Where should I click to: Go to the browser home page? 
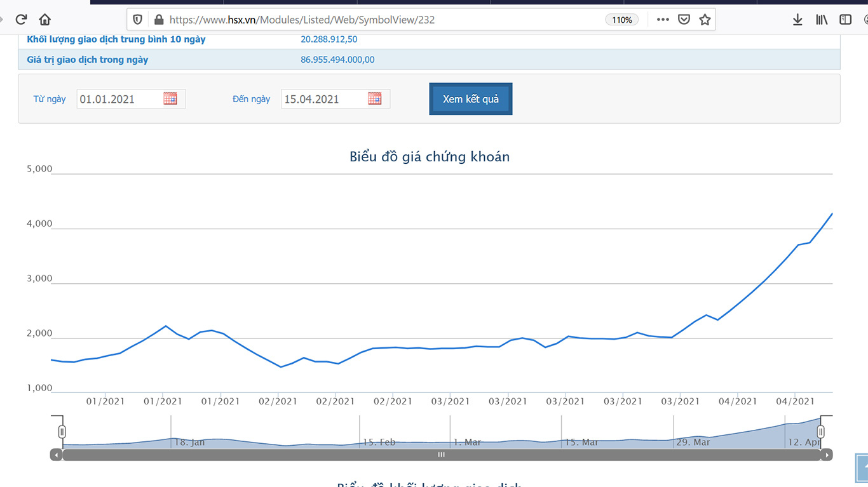(x=44, y=20)
